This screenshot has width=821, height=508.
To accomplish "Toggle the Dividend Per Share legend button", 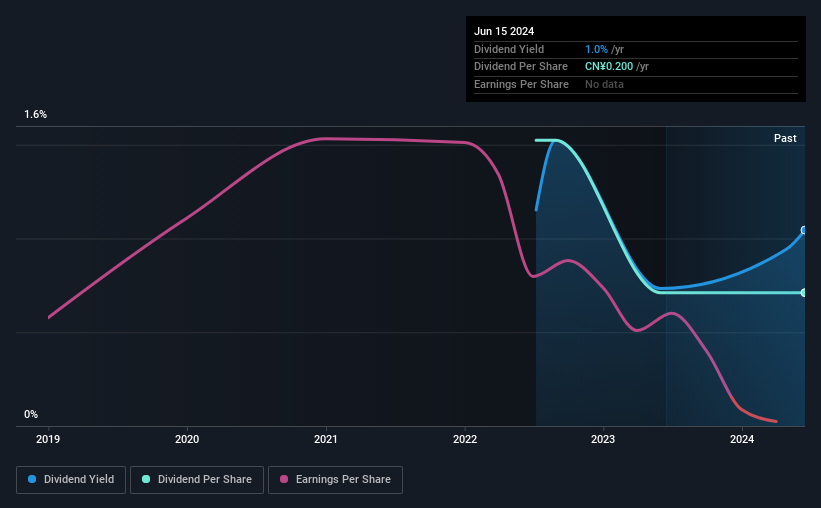I will (197, 480).
